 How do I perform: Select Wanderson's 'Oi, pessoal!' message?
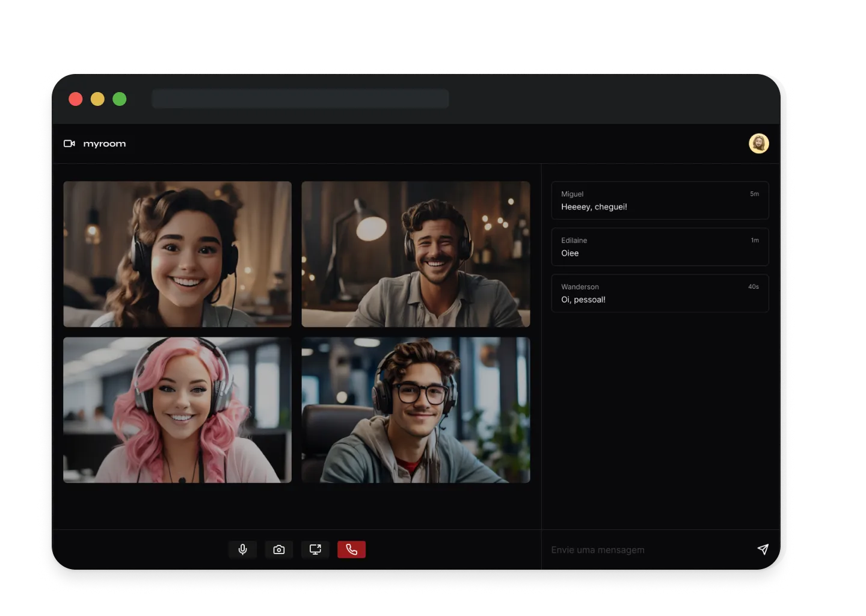(660, 293)
